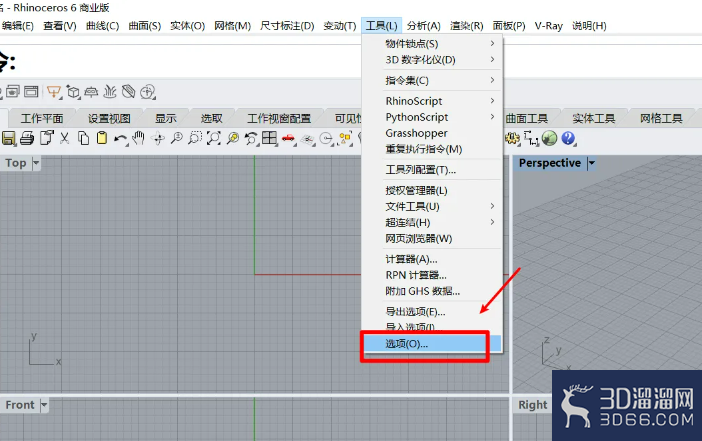Select 重复执行指令(M) menu entry

(432, 149)
